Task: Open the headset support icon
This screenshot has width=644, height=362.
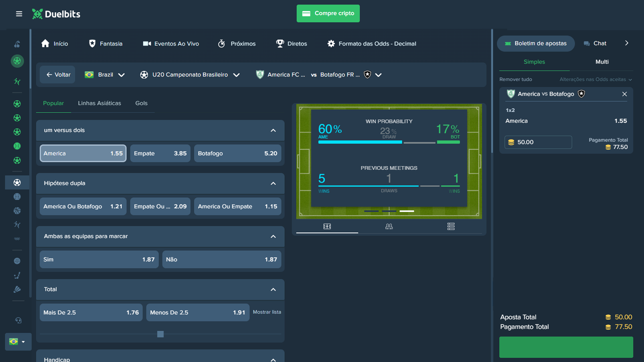Action: tap(18, 320)
